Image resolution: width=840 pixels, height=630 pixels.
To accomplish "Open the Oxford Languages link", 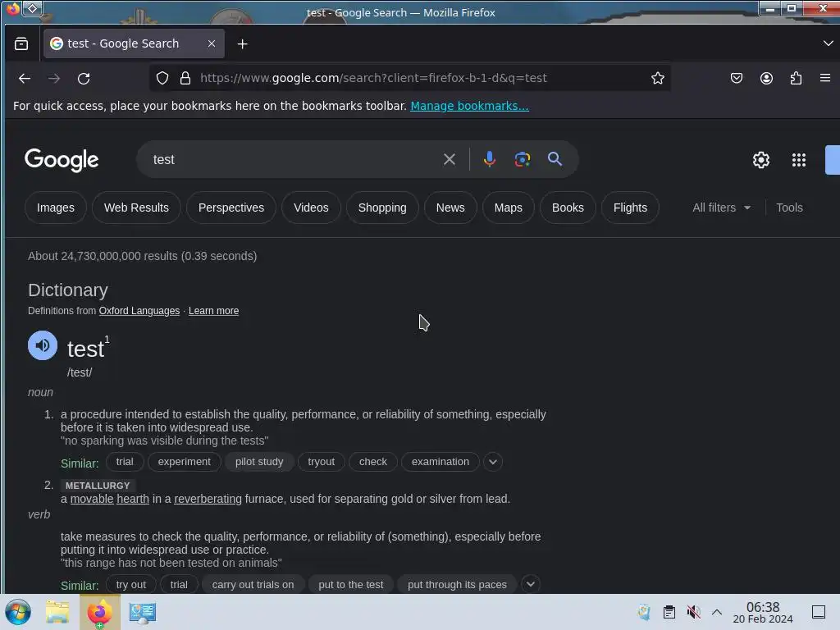I will pos(139,311).
